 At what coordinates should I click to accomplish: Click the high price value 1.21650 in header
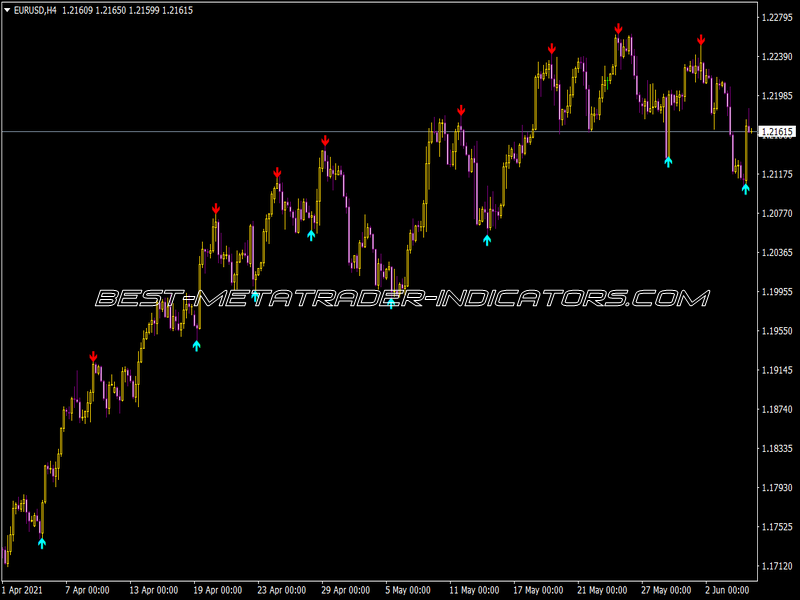pyautogui.click(x=111, y=10)
